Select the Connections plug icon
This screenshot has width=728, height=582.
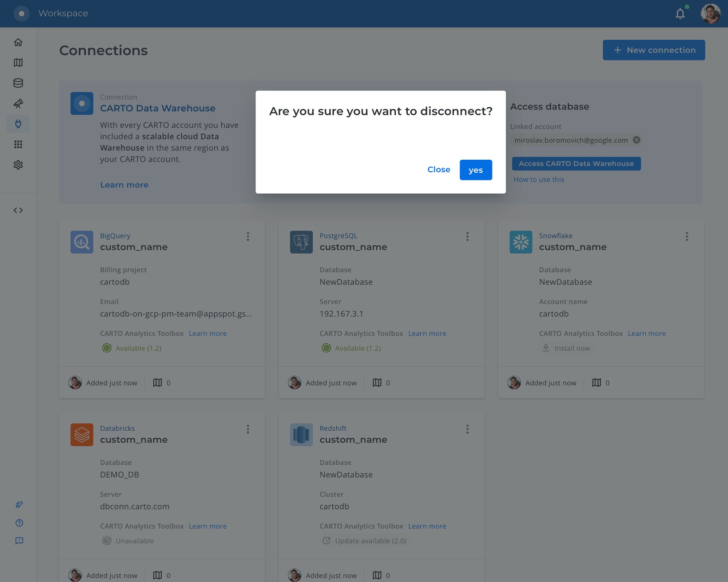pyautogui.click(x=18, y=124)
